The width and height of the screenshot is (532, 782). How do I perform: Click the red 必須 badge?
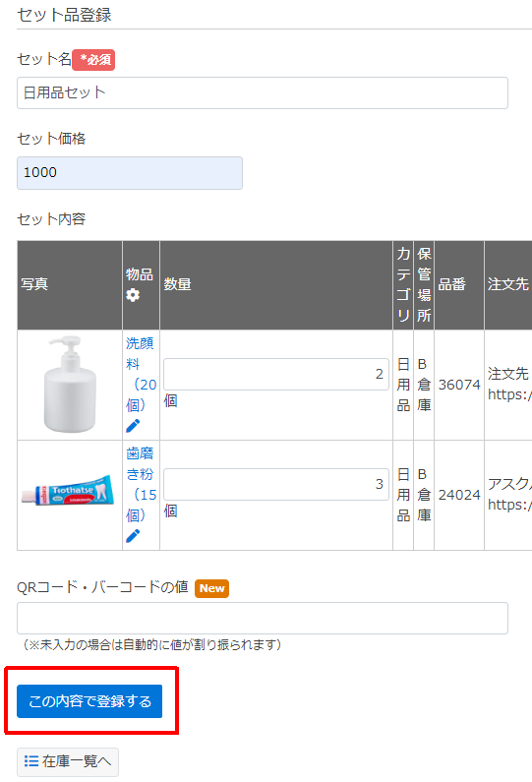coord(93,60)
